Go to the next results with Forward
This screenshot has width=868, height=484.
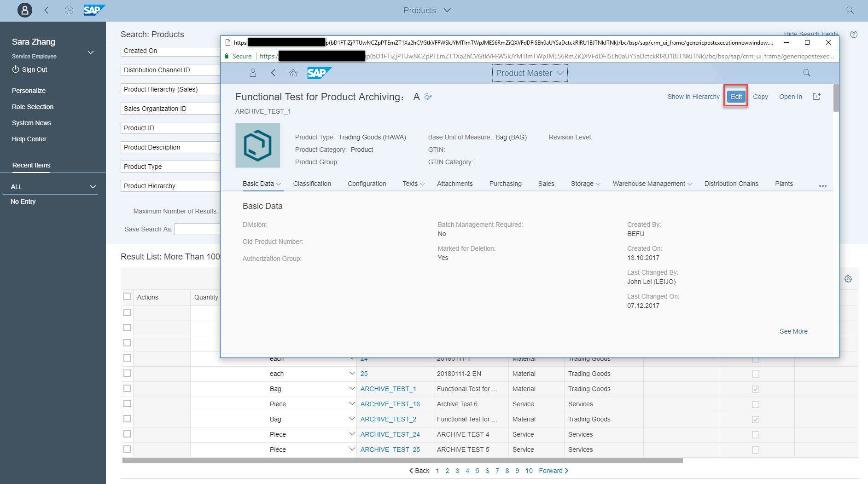click(x=553, y=471)
